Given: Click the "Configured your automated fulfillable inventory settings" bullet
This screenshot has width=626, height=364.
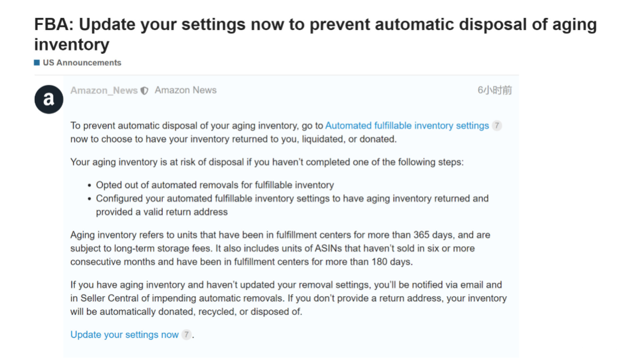Looking at the screenshot, I should click(292, 199).
